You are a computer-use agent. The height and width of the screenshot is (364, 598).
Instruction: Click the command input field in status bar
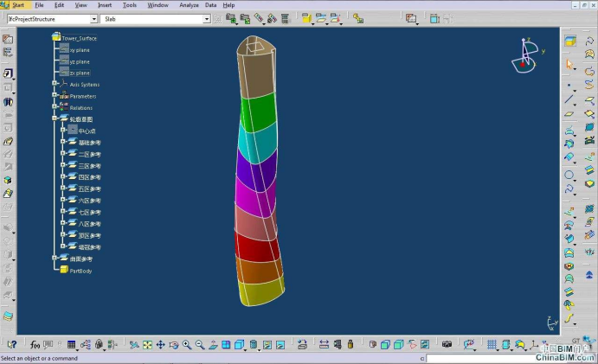tap(485, 358)
